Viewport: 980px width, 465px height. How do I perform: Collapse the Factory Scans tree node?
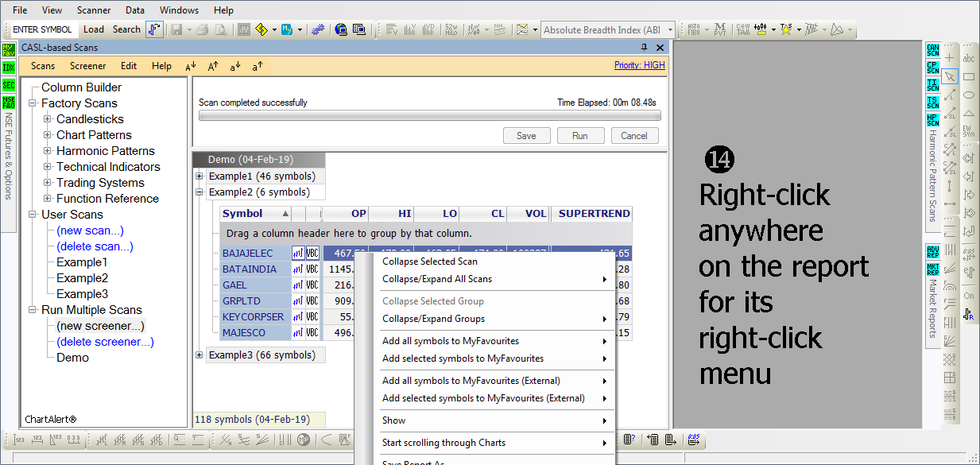[33, 103]
